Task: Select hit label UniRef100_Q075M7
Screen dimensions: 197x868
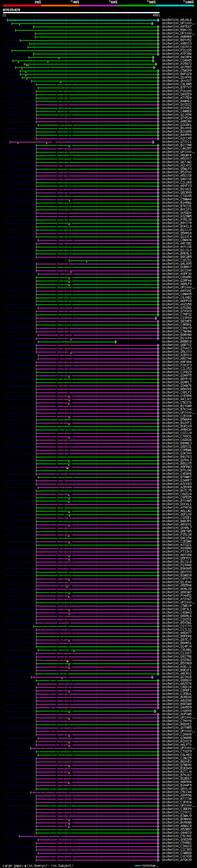Action: click(x=177, y=67)
